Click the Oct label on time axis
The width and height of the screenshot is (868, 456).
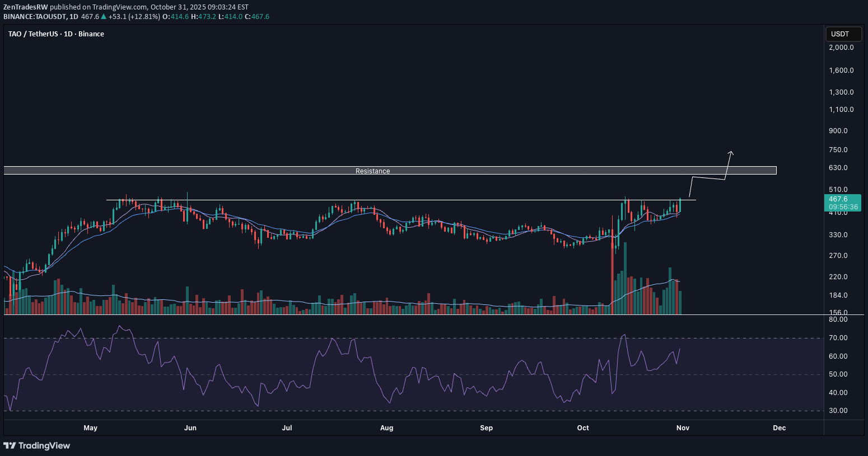coord(583,428)
